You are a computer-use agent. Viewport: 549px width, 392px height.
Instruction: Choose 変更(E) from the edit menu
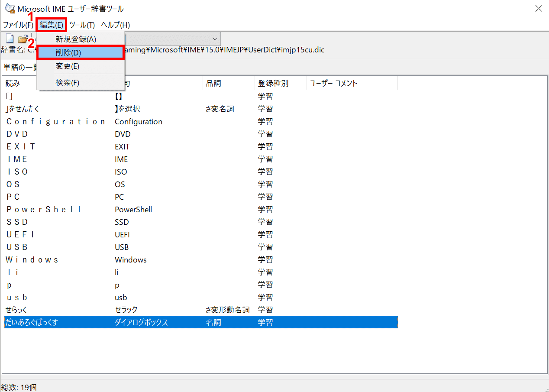click(x=81, y=66)
